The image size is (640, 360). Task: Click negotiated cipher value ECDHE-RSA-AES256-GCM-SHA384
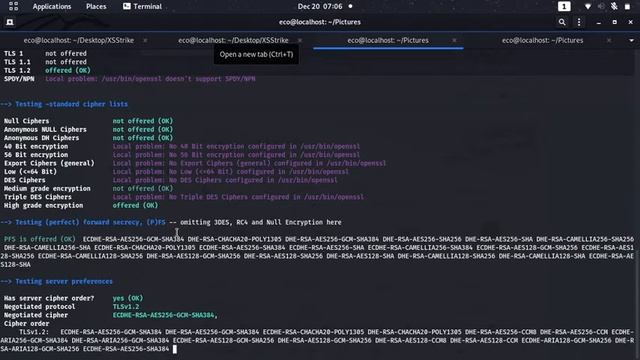164,315
